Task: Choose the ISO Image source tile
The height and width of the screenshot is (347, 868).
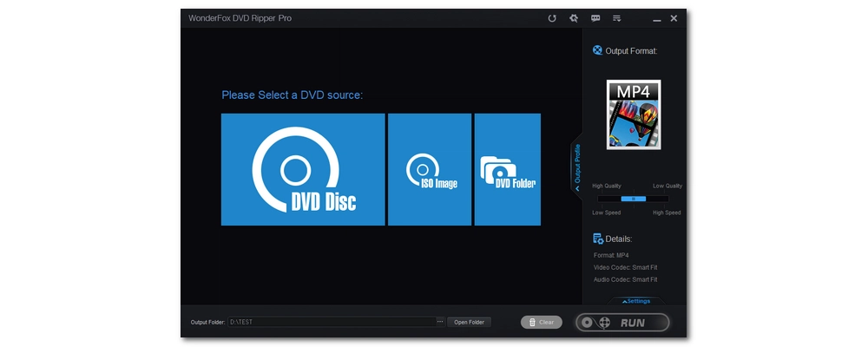Action: (430, 169)
